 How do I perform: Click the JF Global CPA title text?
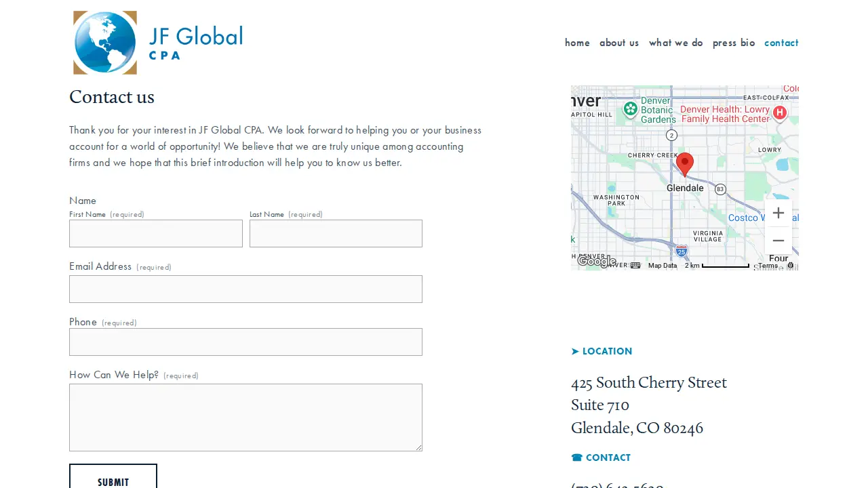[196, 42]
